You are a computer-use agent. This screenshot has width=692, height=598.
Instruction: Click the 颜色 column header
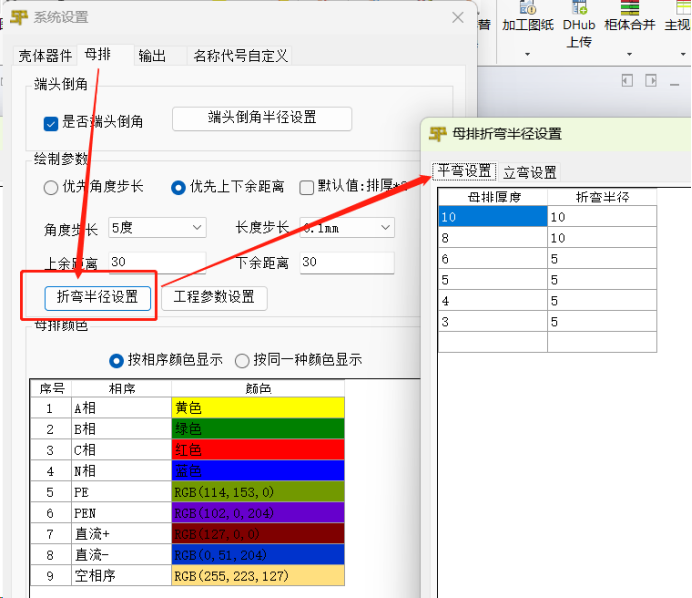coord(258,388)
